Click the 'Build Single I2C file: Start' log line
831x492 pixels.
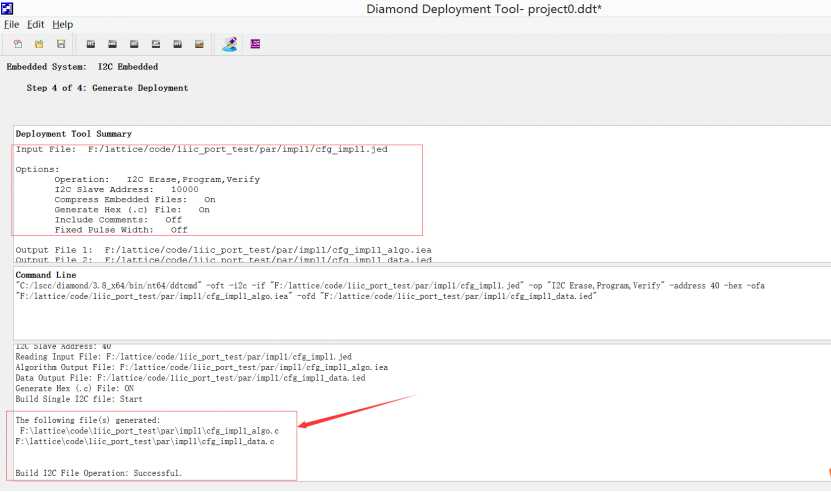pyautogui.click(x=79, y=399)
